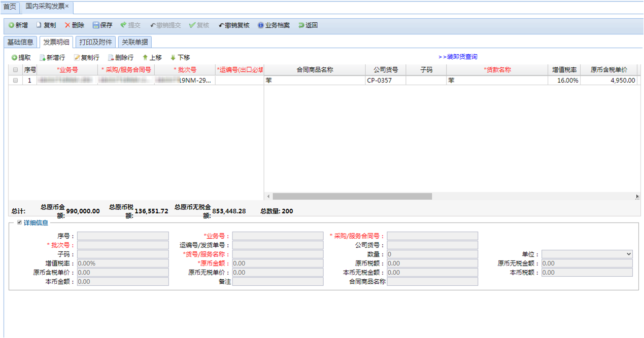Tick the select-all checkbox in grid header
This screenshot has width=644, height=338.
(x=15, y=70)
